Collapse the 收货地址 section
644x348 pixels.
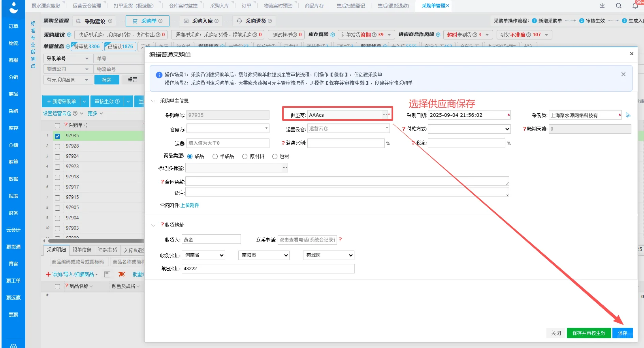(153, 225)
